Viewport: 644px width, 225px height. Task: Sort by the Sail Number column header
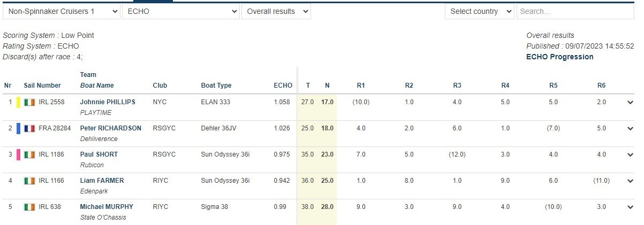(x=42, y=86)
